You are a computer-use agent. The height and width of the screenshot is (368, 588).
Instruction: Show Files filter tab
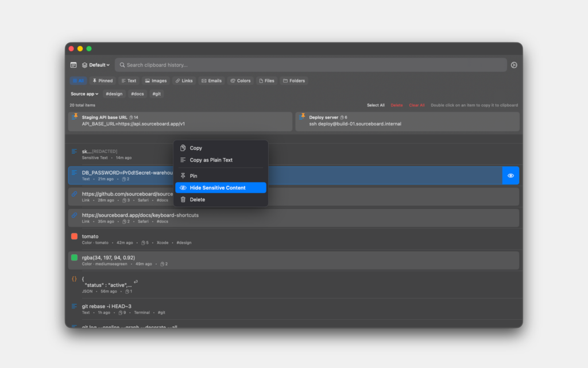[x=266, y=80]
